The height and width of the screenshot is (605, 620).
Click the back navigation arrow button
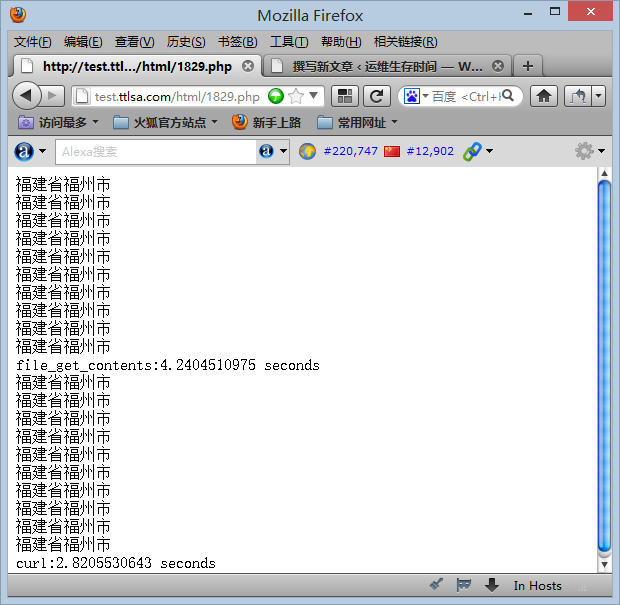pos(26,96)
